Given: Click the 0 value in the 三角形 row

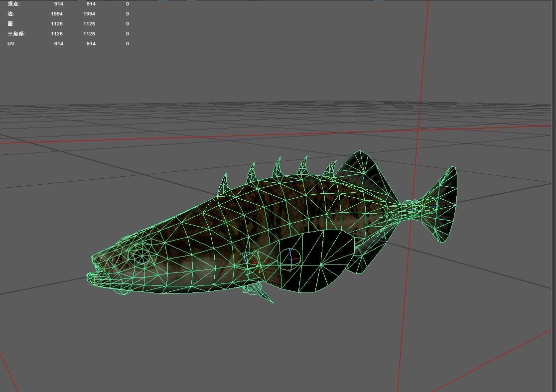Looking at the screenshot, I should (x=128, y=34).
